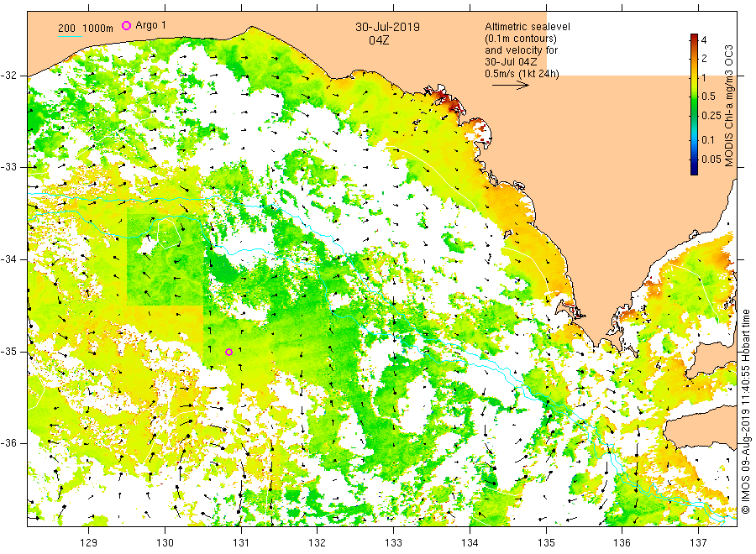Click the 'Argo 1' legend label
Viewport: 756px width, 554px height.
point(151,25)
